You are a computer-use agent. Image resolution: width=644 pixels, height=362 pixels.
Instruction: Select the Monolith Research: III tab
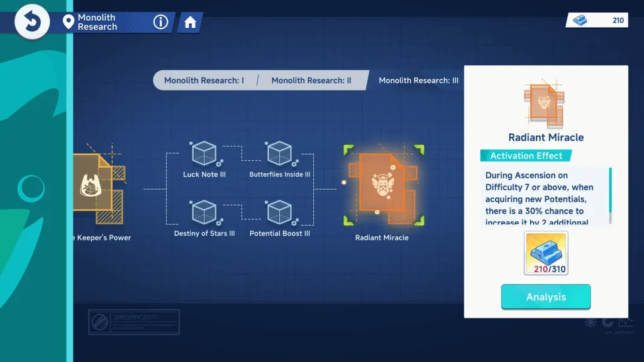(x=418, y=80)
